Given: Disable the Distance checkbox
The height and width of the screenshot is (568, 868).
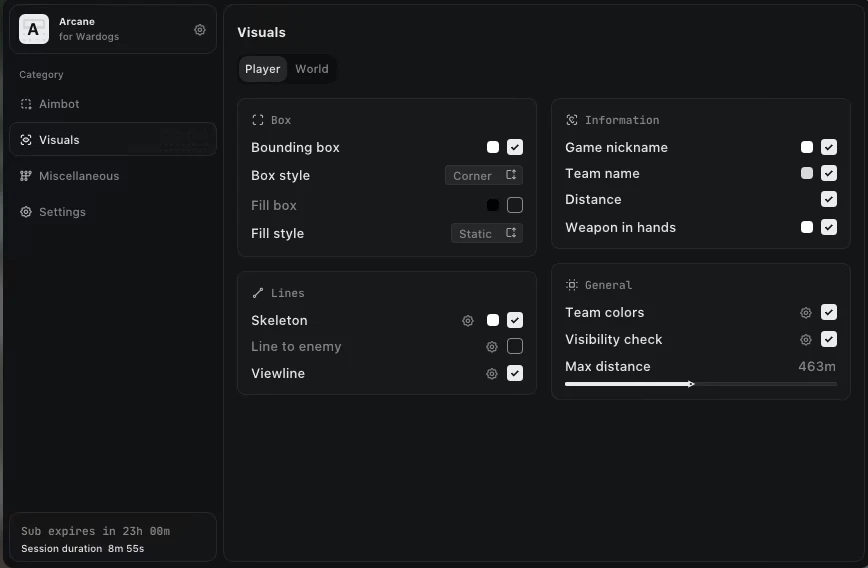Looking at the screenshot, I should 829,199.
